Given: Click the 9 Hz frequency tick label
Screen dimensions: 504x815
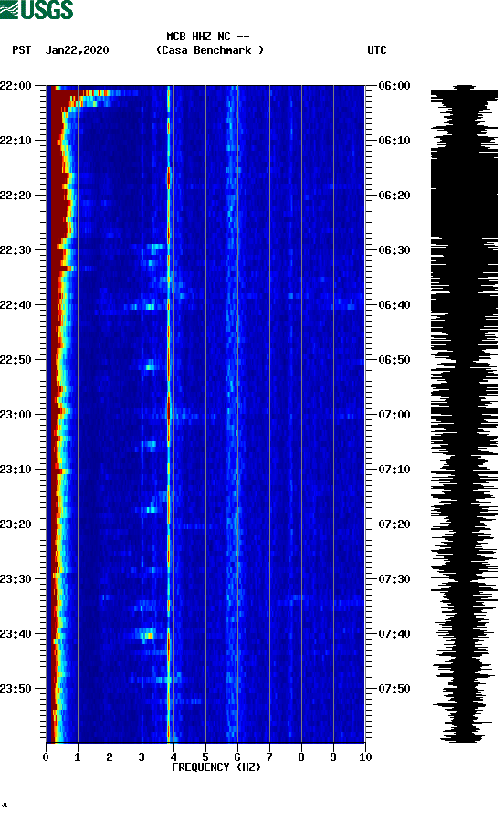Looking at the screenshot, I should point(333,757).
